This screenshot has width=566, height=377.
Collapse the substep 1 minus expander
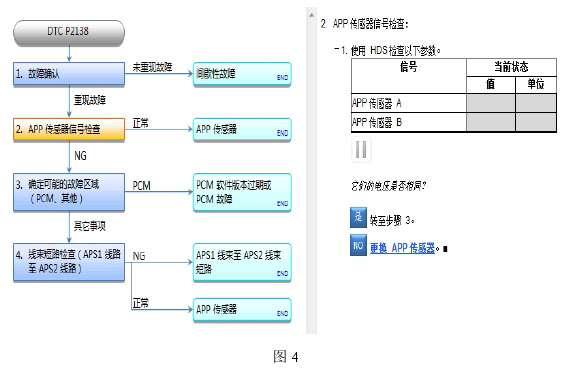(336, 49)
